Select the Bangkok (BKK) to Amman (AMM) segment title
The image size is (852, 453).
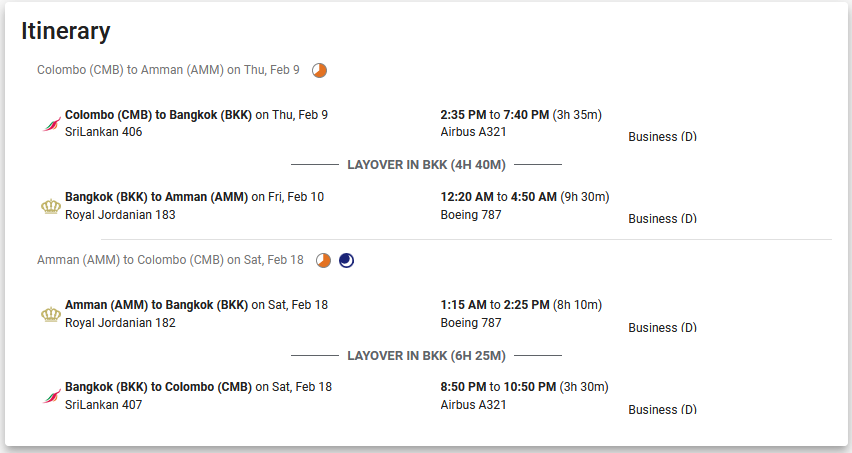156,197
